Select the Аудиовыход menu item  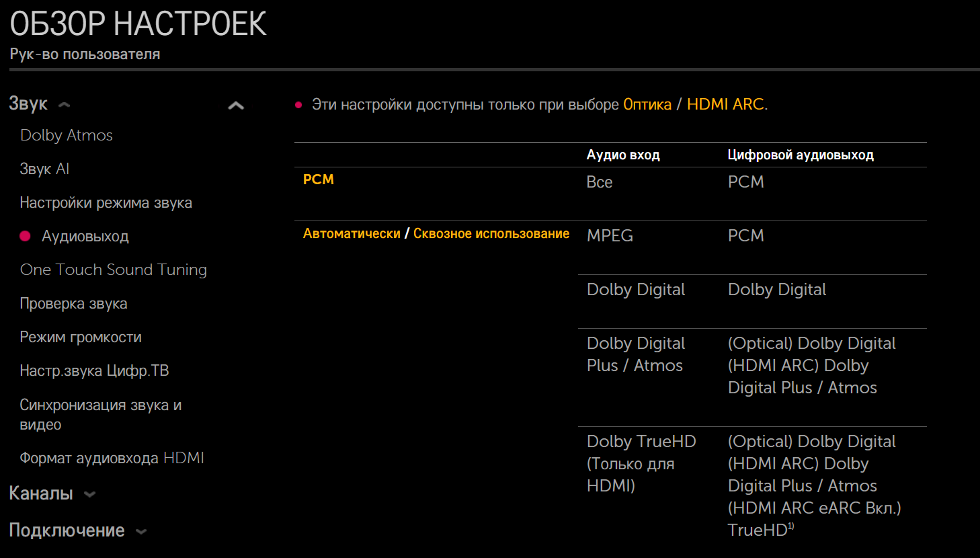pyautogui.click(x=85, y=236)
